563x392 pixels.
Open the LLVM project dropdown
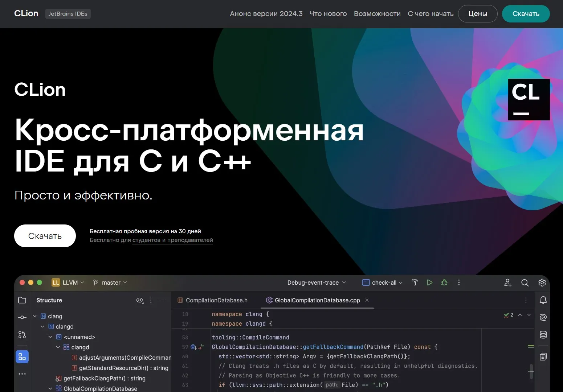click(68, 282)
